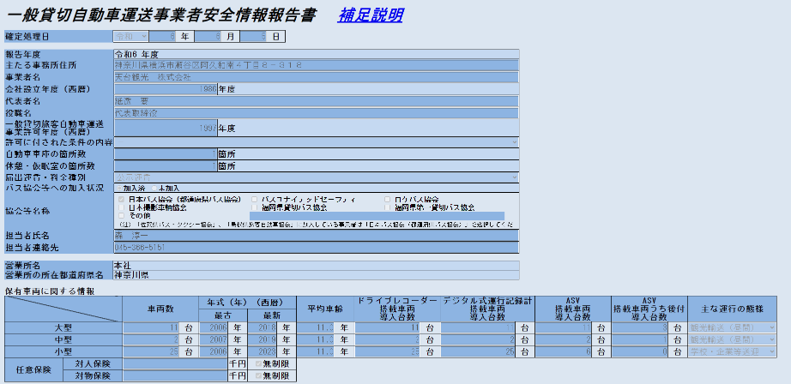Click the 主たる事務所住所 address field

[316, 65]
